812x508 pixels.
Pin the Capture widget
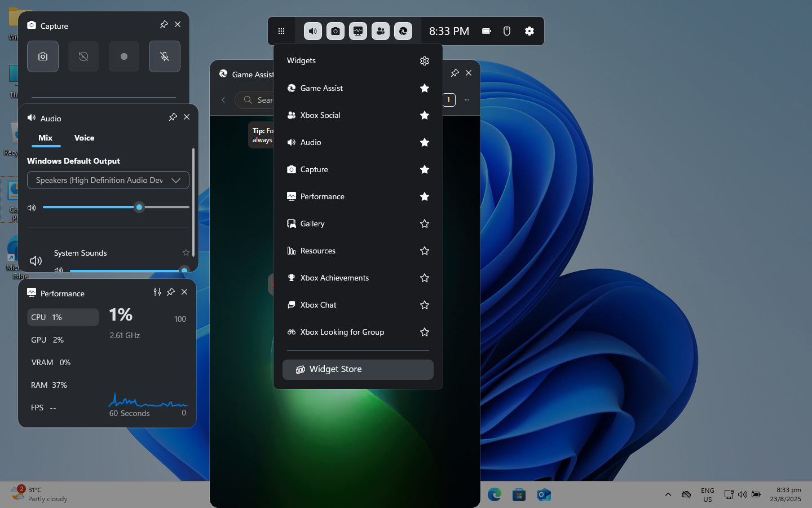point(164,24)
